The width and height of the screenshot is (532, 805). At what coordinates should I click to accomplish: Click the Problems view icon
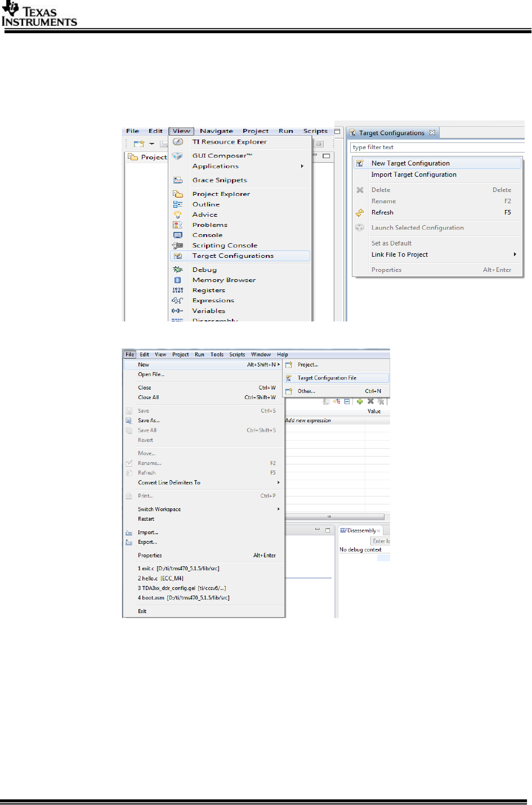coord(178,225)
